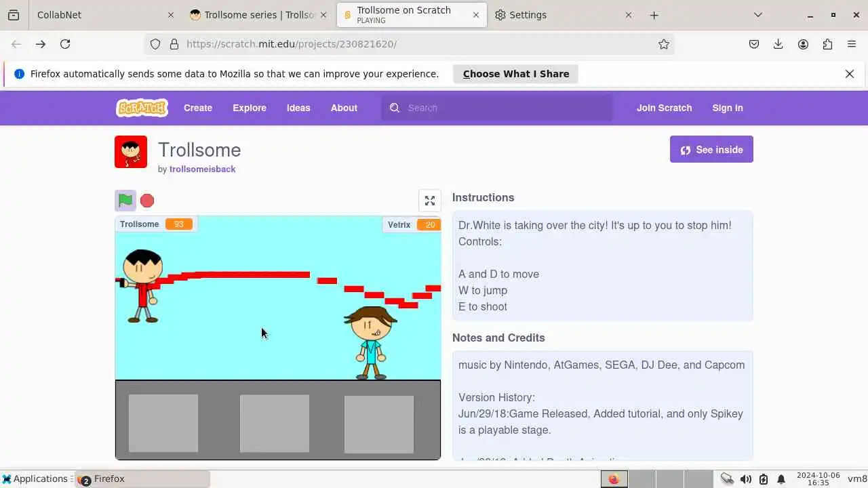Open the Explore menu item
Viewport: 868px width, 488px height.
point(250,108)
